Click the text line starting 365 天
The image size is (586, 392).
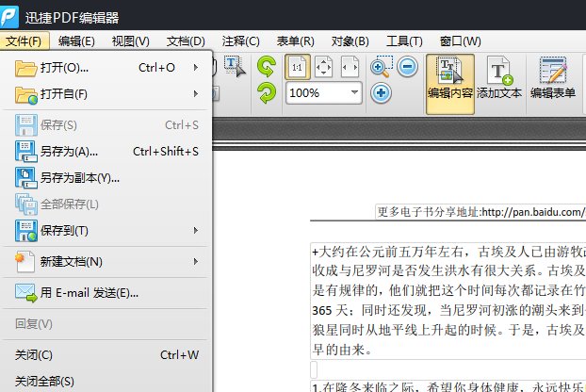448,310
